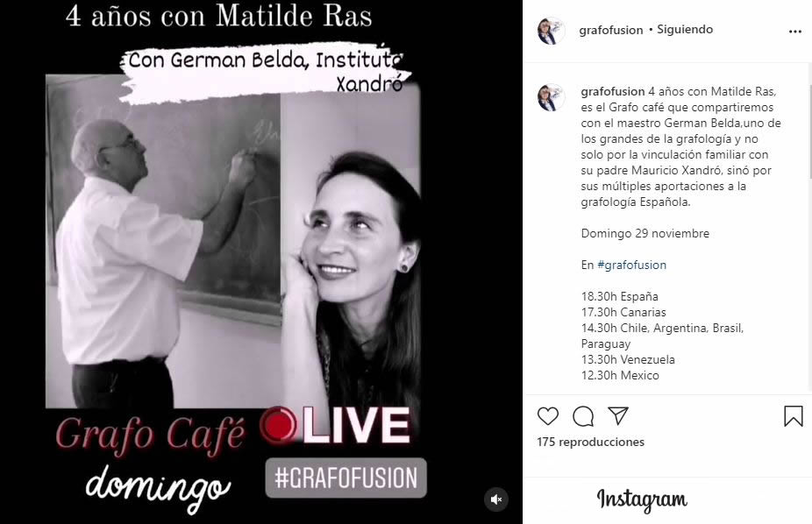Save the post with the bookmark icon
The width and height of the screenshot is (812, 524).
(793, 416)
